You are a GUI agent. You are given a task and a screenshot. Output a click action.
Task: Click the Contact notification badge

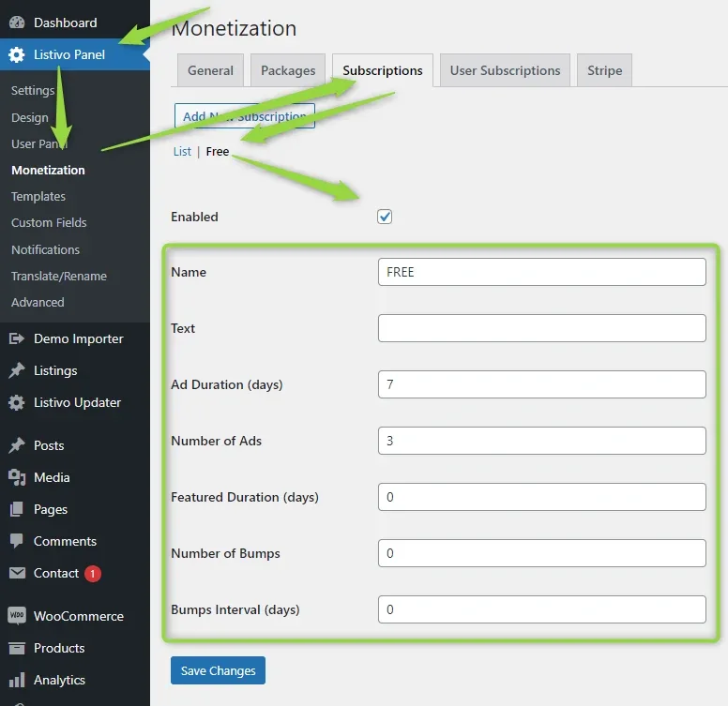coord(92,574)
